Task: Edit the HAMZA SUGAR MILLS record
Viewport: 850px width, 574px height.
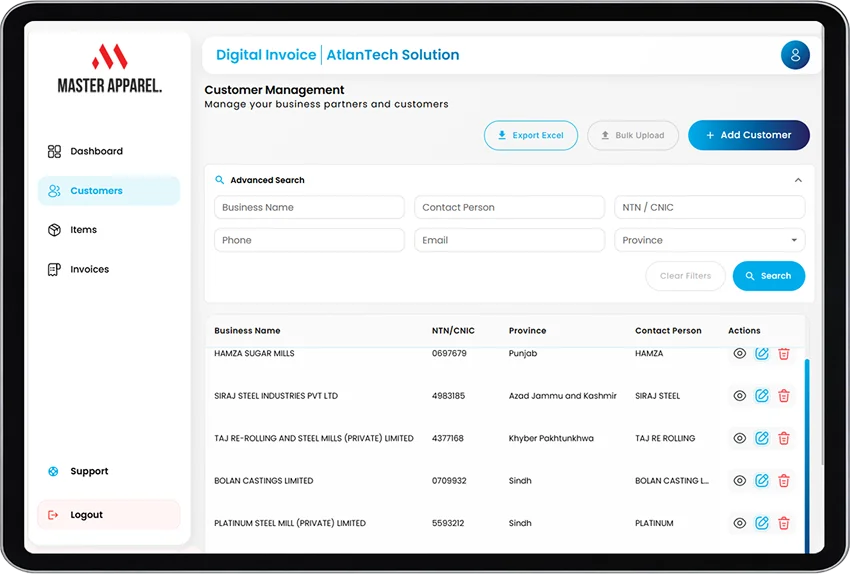Action: coord(762,353)
